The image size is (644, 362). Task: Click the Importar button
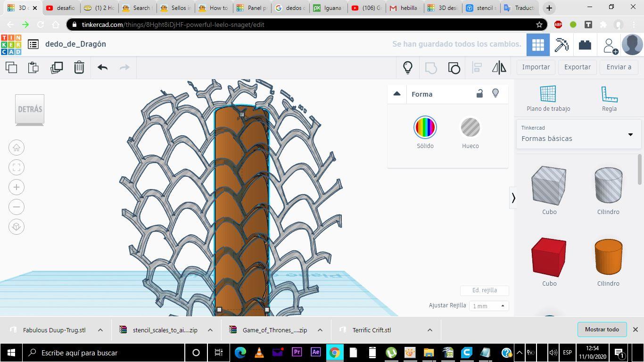pos(536,67)
